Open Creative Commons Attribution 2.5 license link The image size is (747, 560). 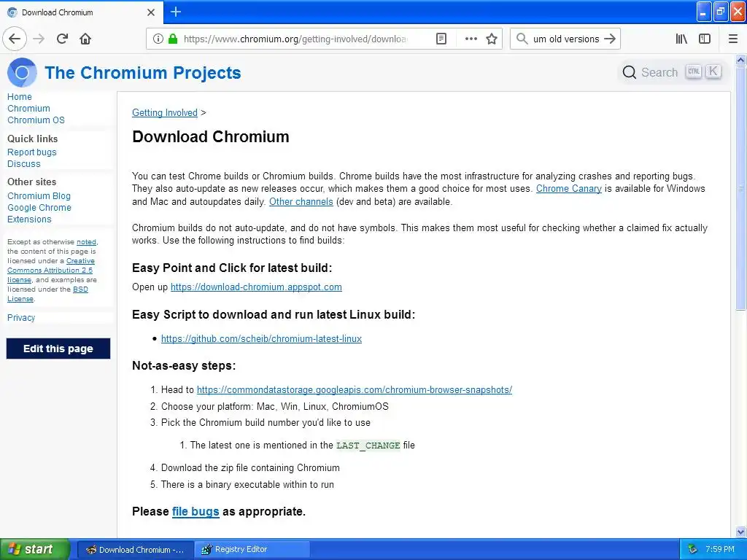click(51, 270)
